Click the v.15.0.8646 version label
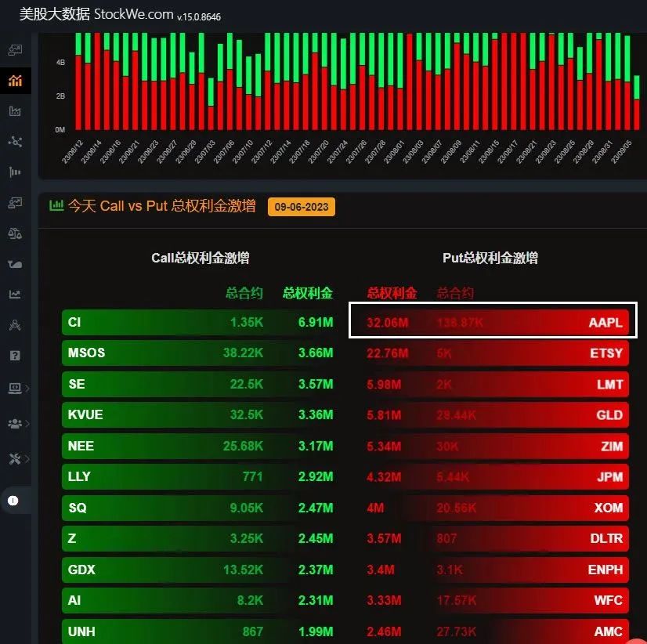The image size is (647, 644). (x=199, y=17)
